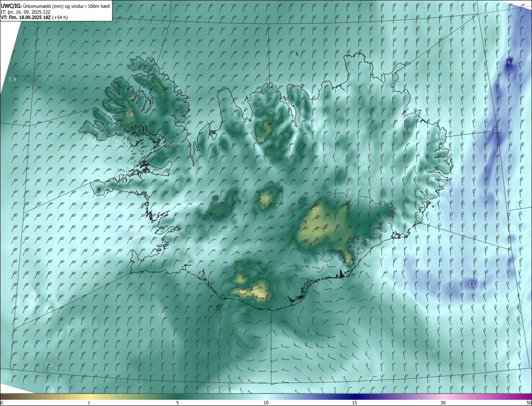Click the 5.9 label over northeast Iceland
The height and width of the screenshot is (406, 532).
pyautogui.click(x=372, y=116)
